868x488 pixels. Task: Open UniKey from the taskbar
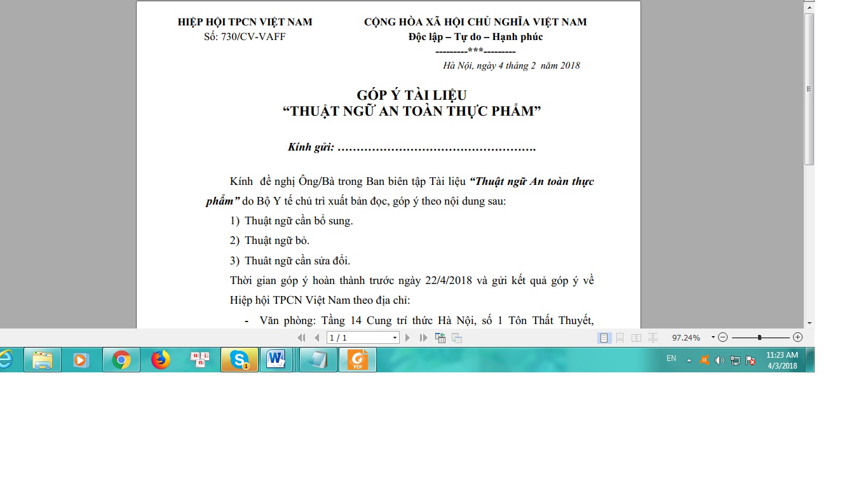tap(200, 360)
